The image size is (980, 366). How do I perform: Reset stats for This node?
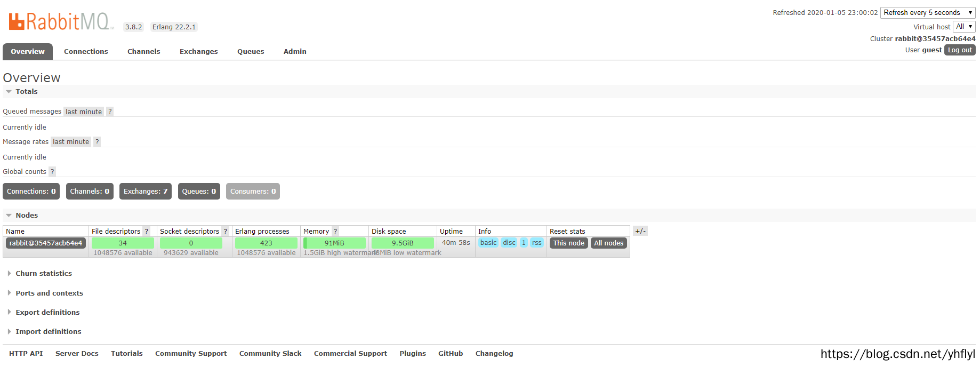[x=569, y=243]
